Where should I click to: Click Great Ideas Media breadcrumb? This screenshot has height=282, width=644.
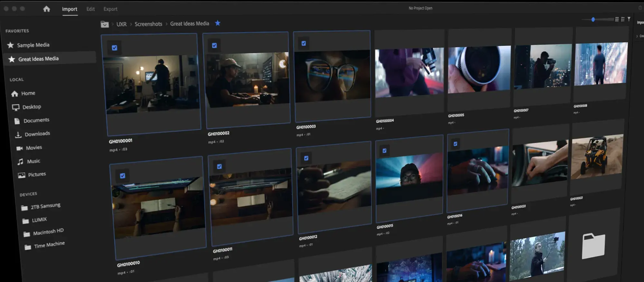pyautogui.click(x=190, y=23)
